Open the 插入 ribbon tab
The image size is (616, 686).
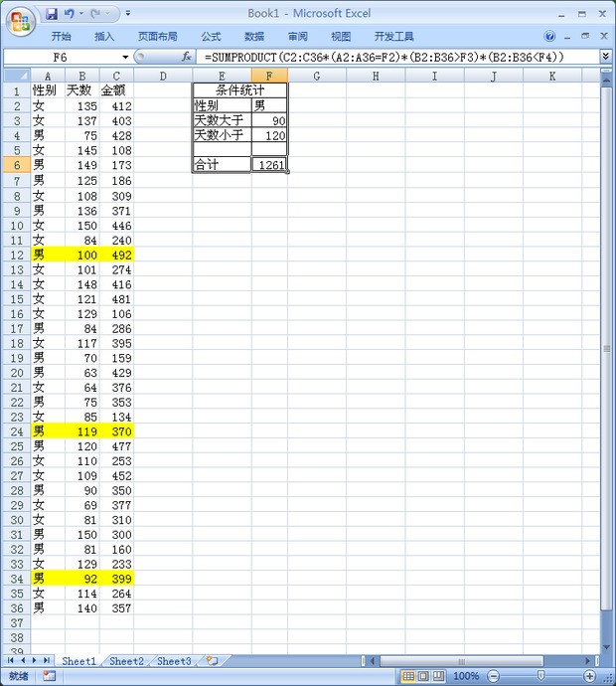coord(104,37)
